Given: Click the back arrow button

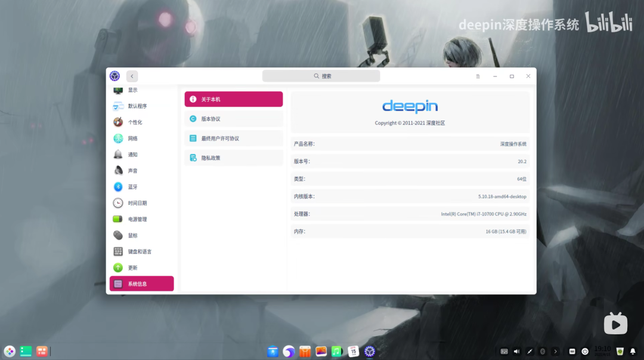Looking at the screenshot, I should point(132,76).
